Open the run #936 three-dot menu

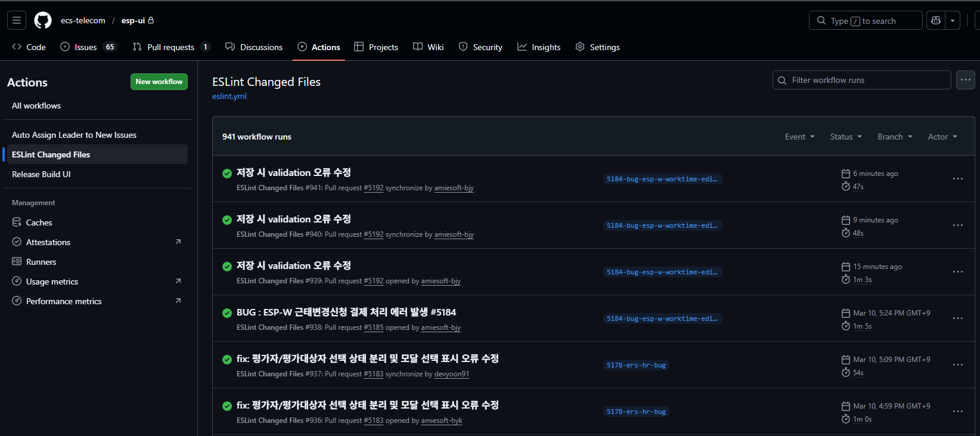click(x=958, y=412)
